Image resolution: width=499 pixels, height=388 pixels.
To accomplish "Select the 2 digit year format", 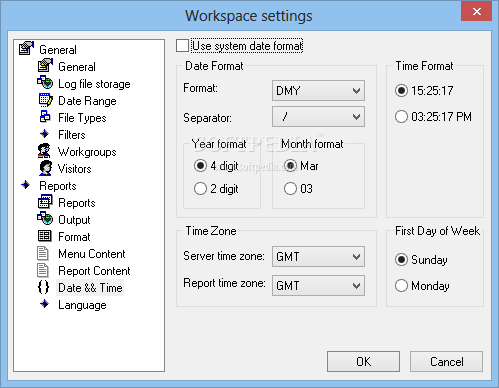I will (x=200, y=189).
